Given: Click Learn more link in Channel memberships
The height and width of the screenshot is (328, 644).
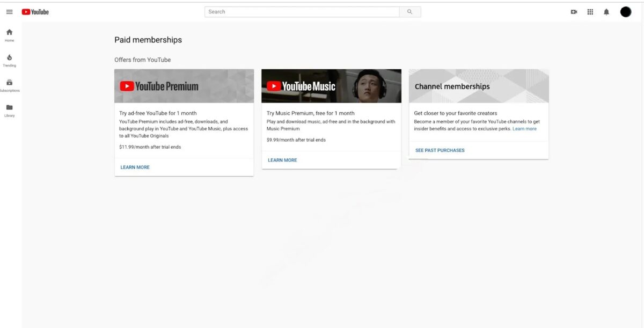Looking at the screenshot, I should point(524,129).
